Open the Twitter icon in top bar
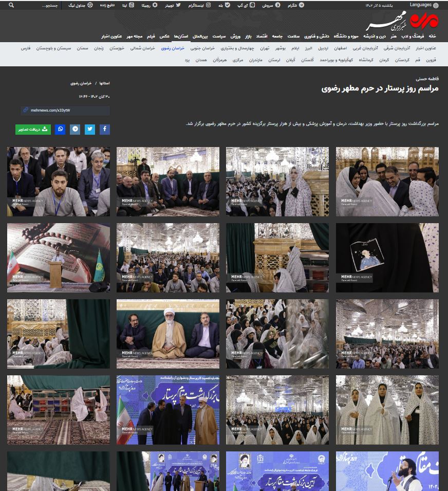 point(178,5)
